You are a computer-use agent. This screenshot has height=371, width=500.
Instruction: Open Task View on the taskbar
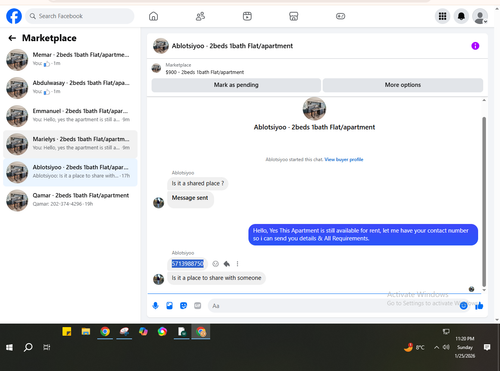pyautogui.click(x=47, y=348)
